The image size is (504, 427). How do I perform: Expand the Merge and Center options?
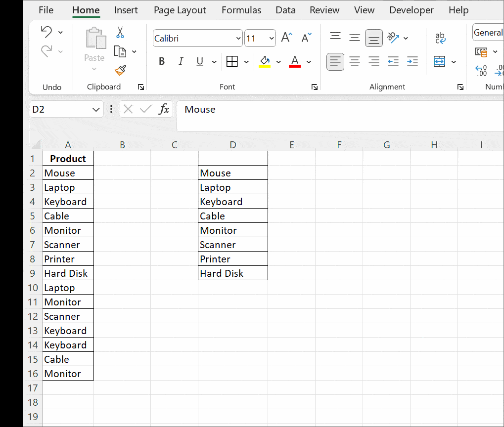click(x=454, y=61)
